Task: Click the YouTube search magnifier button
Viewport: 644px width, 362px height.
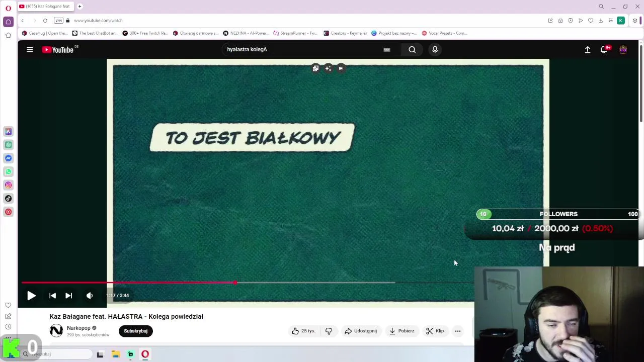Action: pyautogui.click(x=412, y=49)
